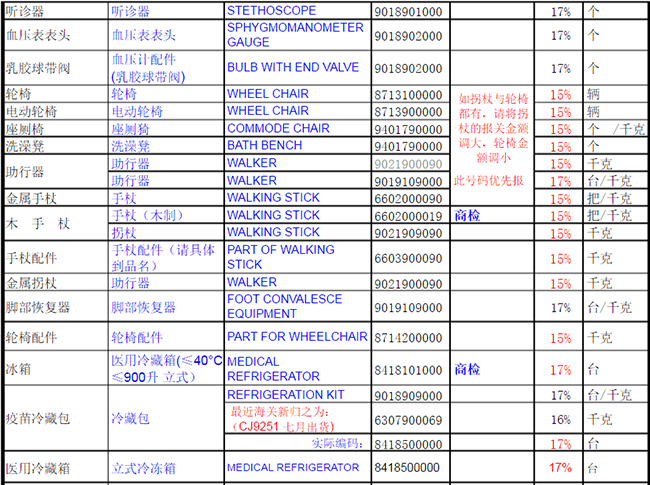Select the code 6603900090 cell
Screen dimensions: 650x485
click(407, 257)
